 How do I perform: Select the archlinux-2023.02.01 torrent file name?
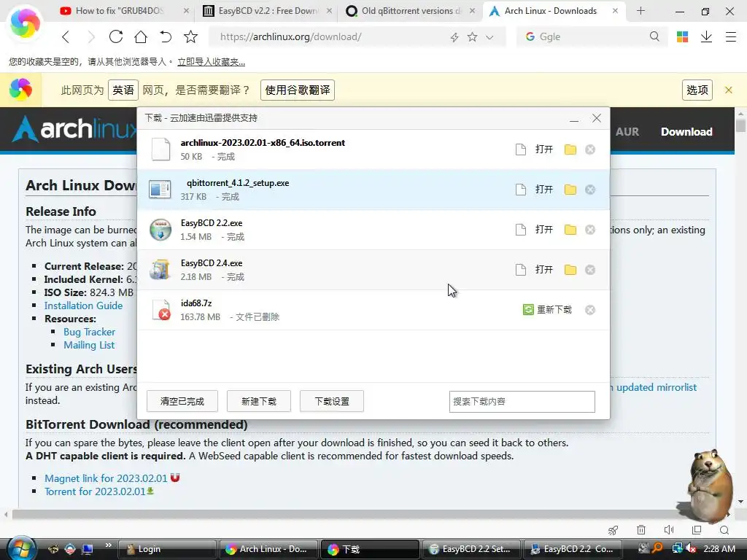pyautogui.click(x=263, y=142)
